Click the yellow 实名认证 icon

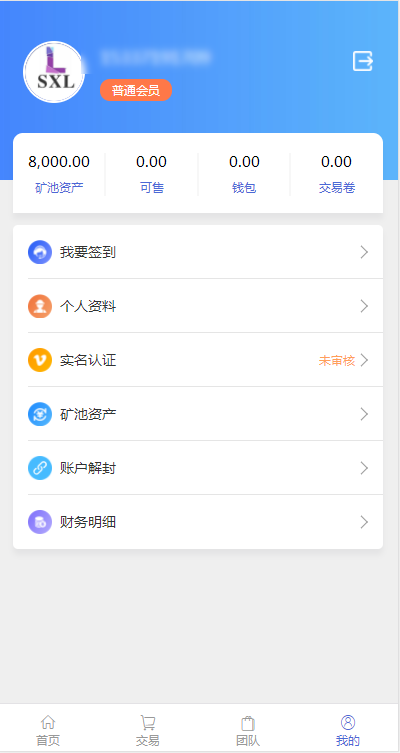coord(40,360)
